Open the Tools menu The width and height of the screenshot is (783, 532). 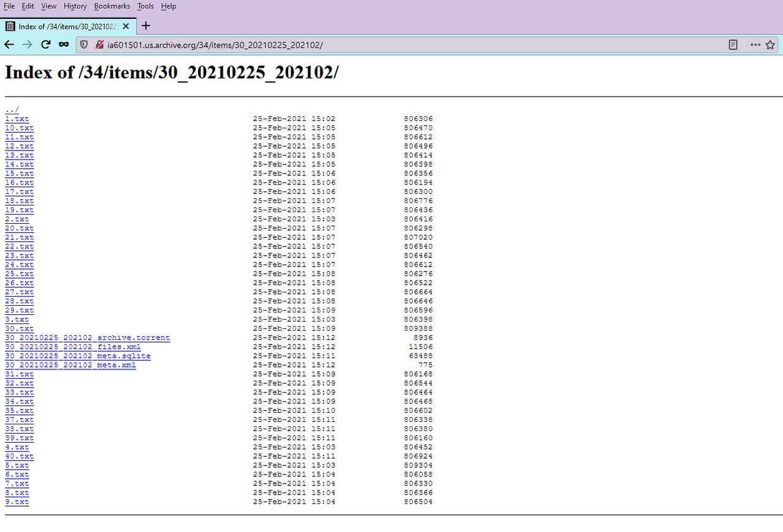pos(146,6)
